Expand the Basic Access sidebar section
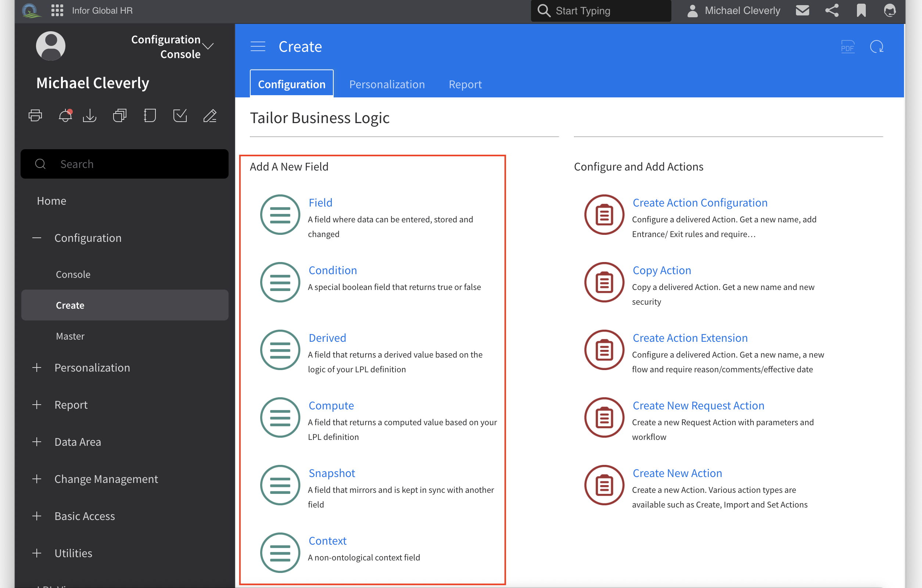This screenshot has width=922, height=588. coord(37,516)
